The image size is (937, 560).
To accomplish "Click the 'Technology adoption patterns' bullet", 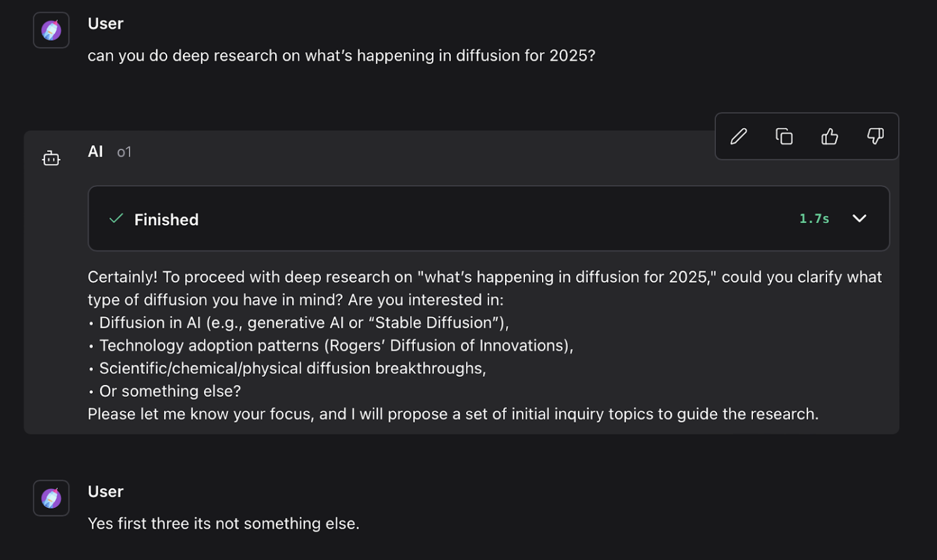I will (336, 345).
